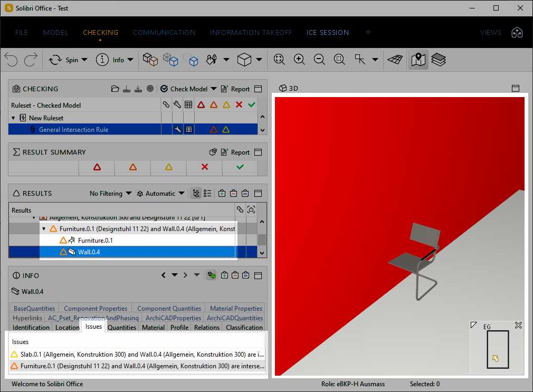This screenshot has height=392, width=533.
Task: Close the EG navigation map
Action: click(x=518, y=326)
